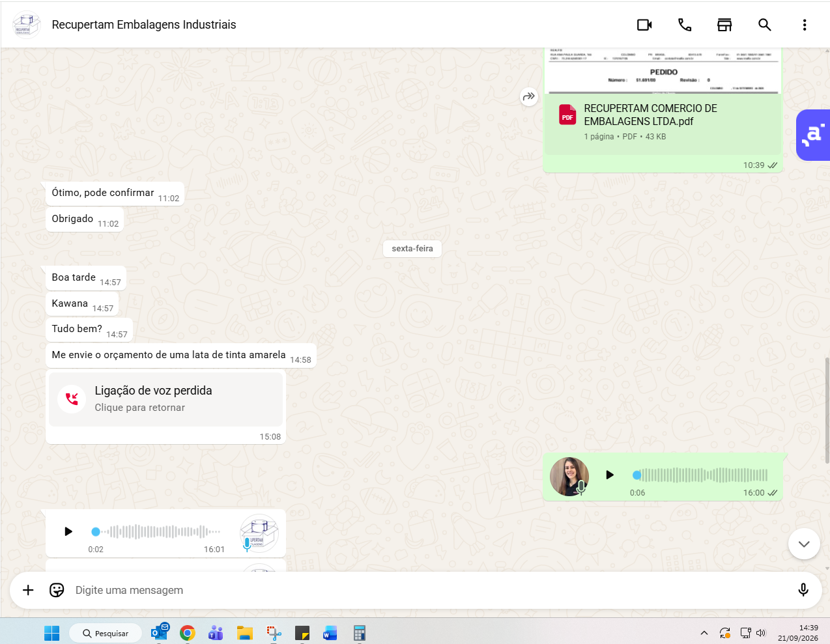Open the three-dot chat options menu
This screenshot has height=644, width=830.
[x=805, y=25]
